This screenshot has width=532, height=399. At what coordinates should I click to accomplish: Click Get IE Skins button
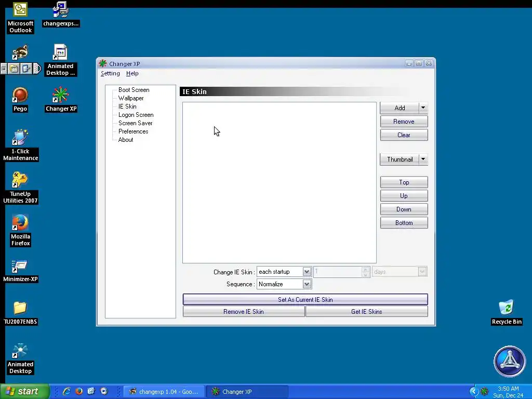pyautogui.click(x=366, y=312)
